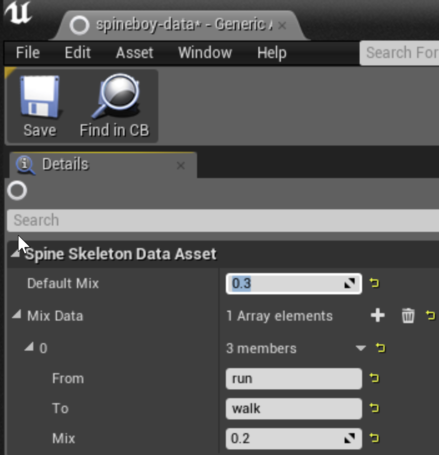
Task: Add a Mix Data array element
Action: pyautogui.click(x=377, y=315)
